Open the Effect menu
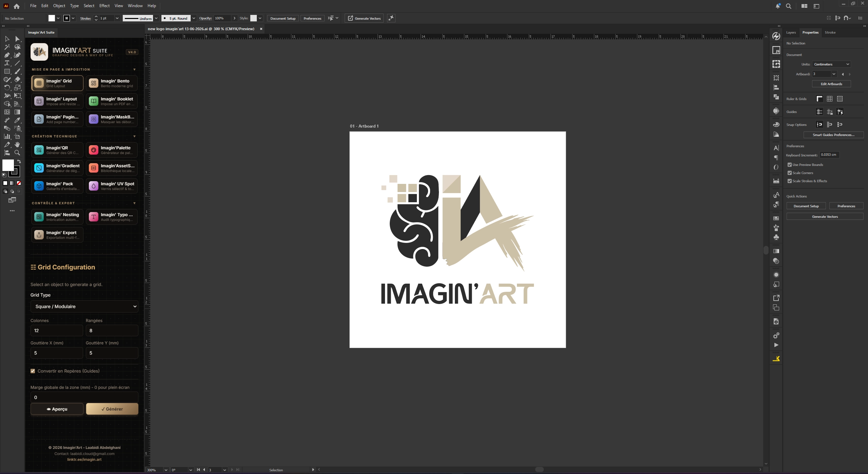The width and height of the screenshot is (868, 474). pyautogui.click(x=104, y=6)
